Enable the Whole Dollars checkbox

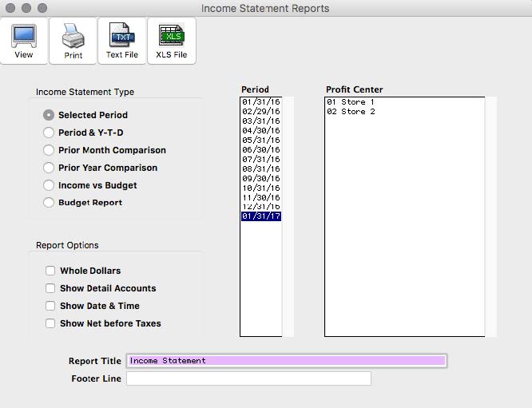pyautogui.click(x=51, y=271)
